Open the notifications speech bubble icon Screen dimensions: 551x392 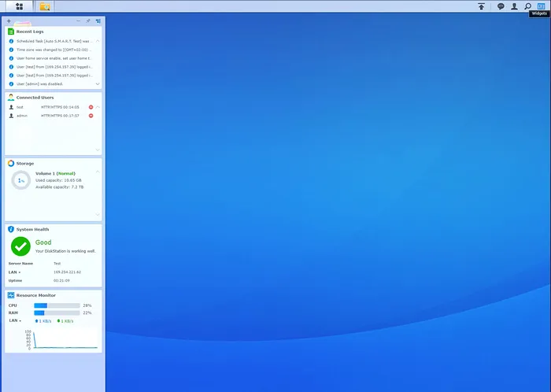(501, 6)
